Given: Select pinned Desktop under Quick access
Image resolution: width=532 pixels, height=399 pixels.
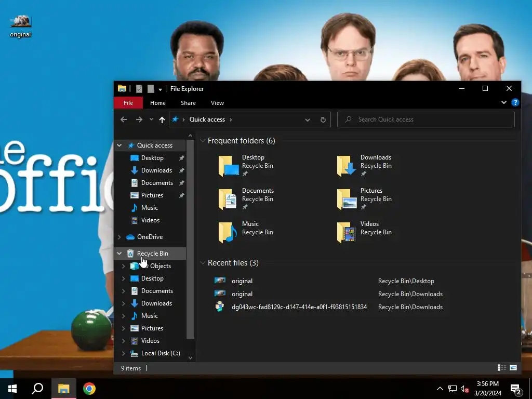Looking at the screenshot, I should [x=152, y=158].
